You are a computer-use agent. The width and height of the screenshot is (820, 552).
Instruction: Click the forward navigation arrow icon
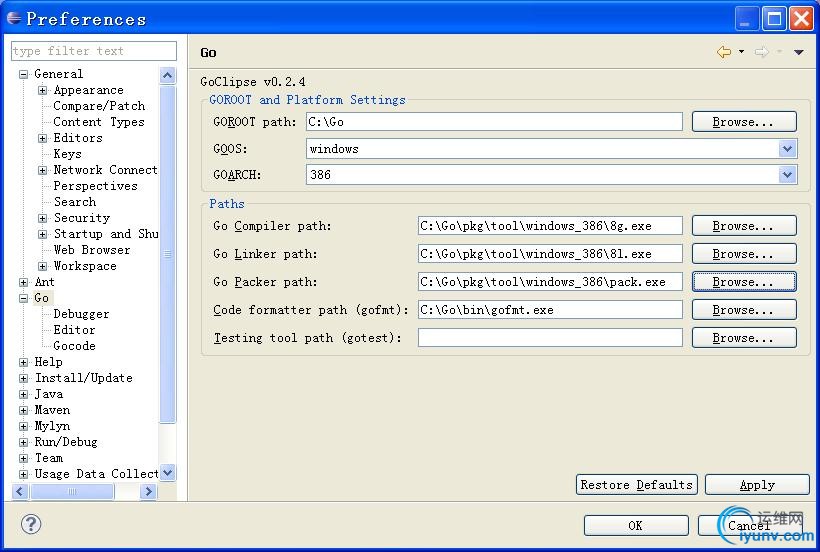762,52
